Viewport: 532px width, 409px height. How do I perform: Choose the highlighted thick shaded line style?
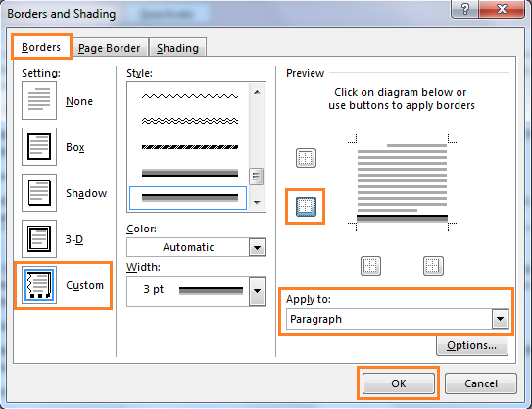(188, 198)
